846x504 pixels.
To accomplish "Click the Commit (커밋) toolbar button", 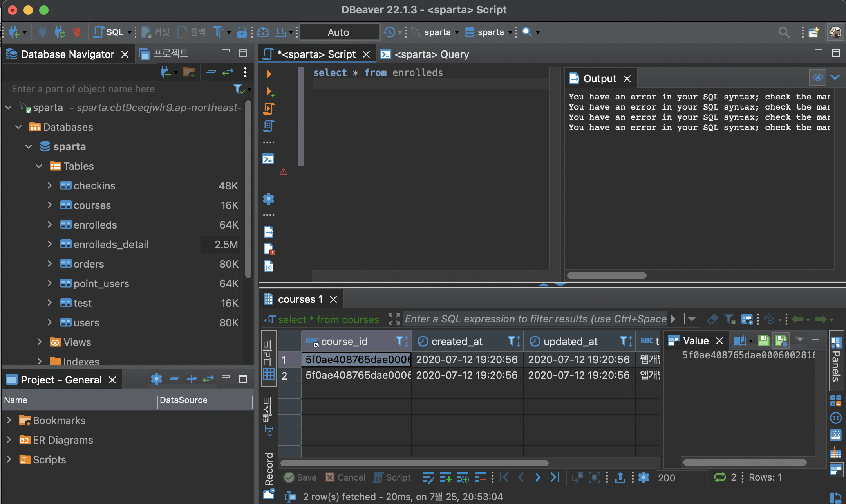I will click(155, 32).
